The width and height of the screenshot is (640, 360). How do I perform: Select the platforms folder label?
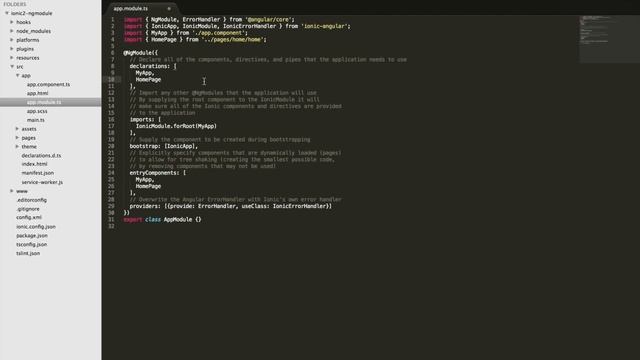pos(28,40)
